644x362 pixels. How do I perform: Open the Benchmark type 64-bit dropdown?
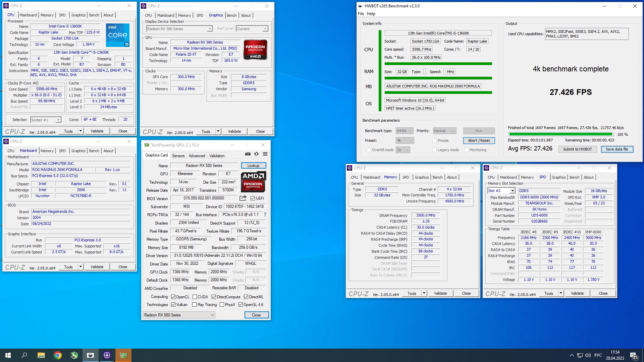tap(404, 131)
